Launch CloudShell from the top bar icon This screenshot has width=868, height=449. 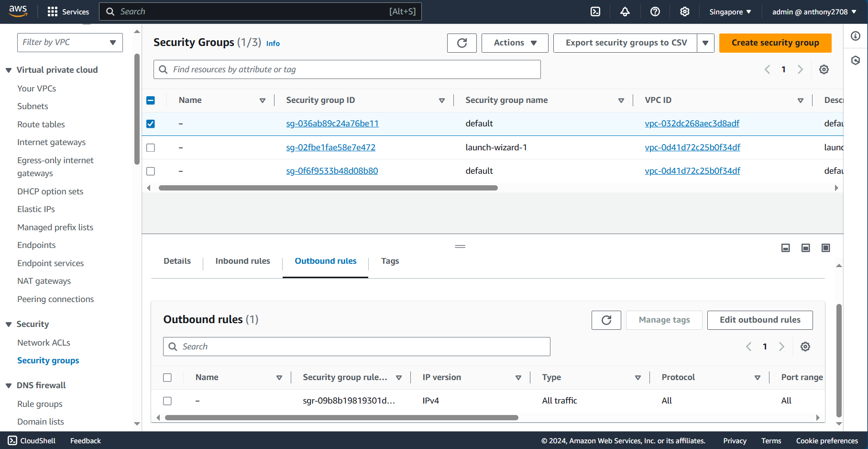click(x=595, y=11)
